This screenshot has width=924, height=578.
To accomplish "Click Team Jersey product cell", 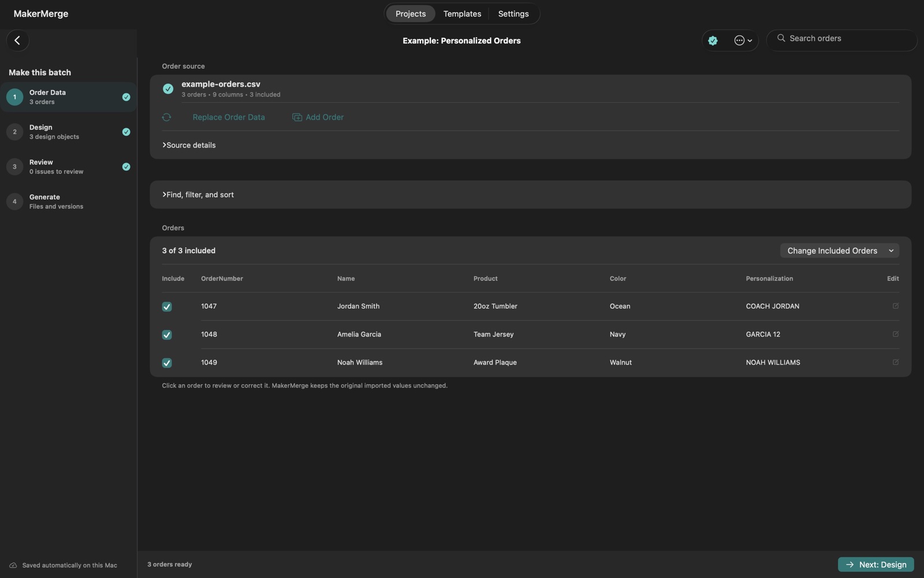I will pos(493,335).
